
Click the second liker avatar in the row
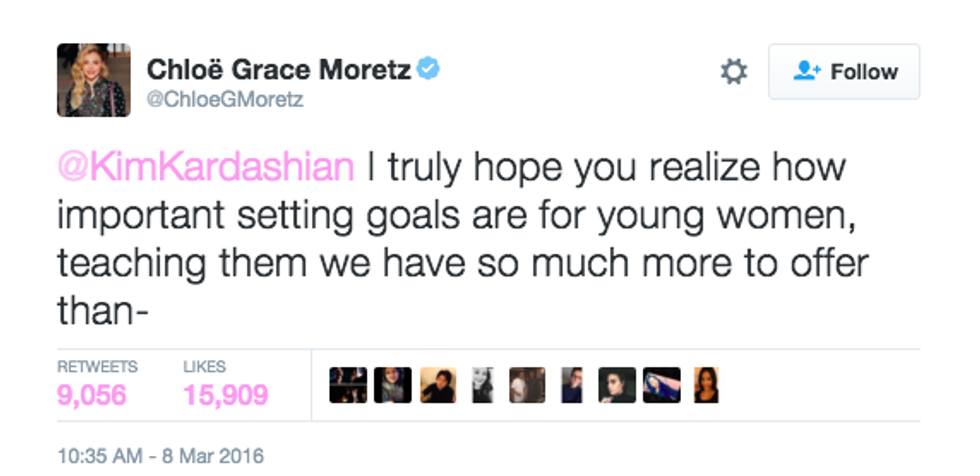(393, 385)
